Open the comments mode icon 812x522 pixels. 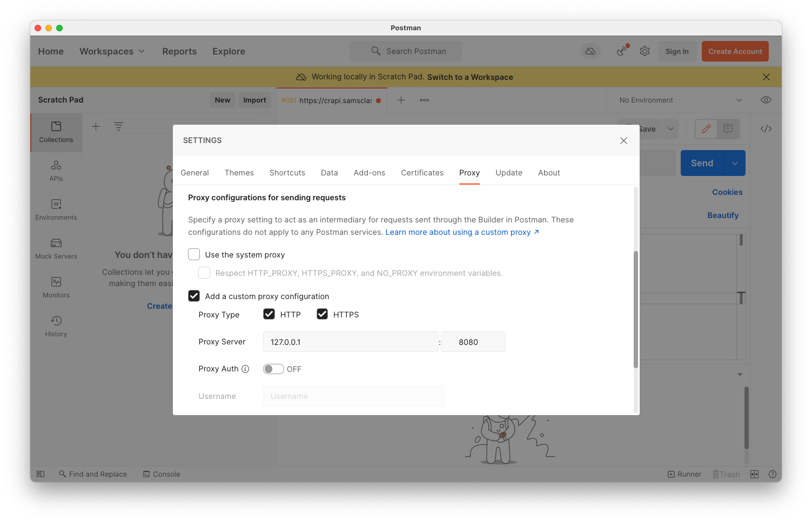pos(728,129)
